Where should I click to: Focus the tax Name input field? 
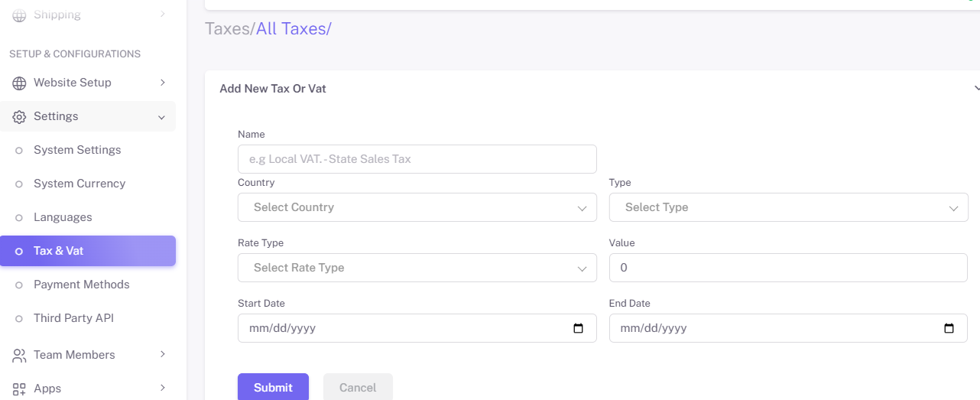(417, 159)
